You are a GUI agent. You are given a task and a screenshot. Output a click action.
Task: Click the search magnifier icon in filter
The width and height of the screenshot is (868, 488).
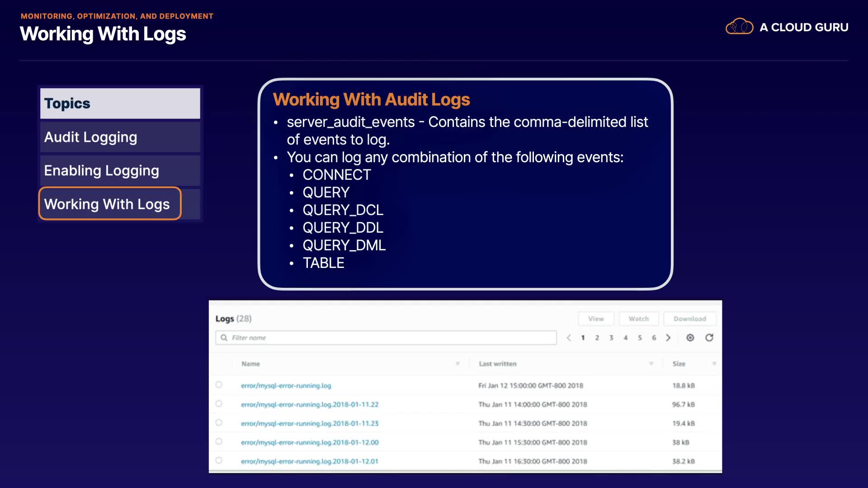click(x=224, y=338)
